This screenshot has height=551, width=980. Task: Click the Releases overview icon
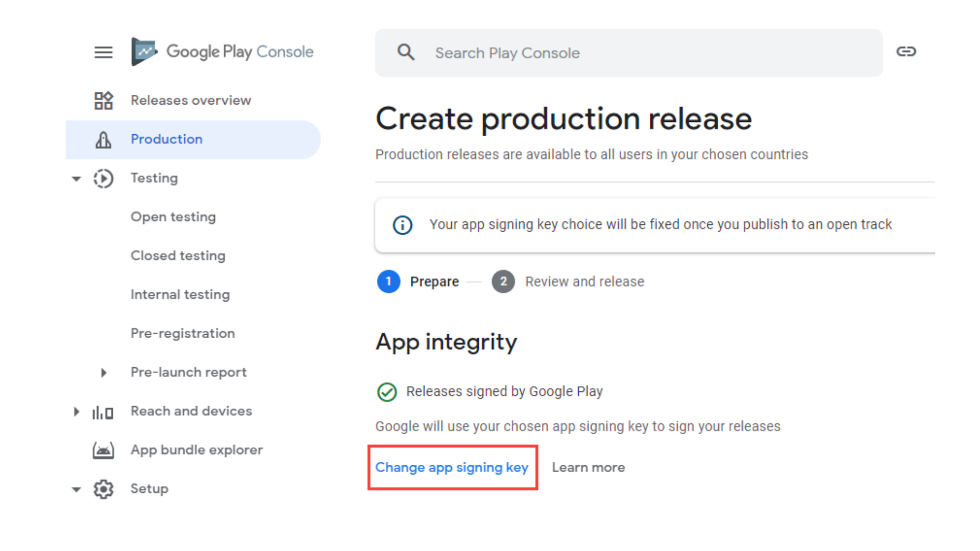[103, 101]
